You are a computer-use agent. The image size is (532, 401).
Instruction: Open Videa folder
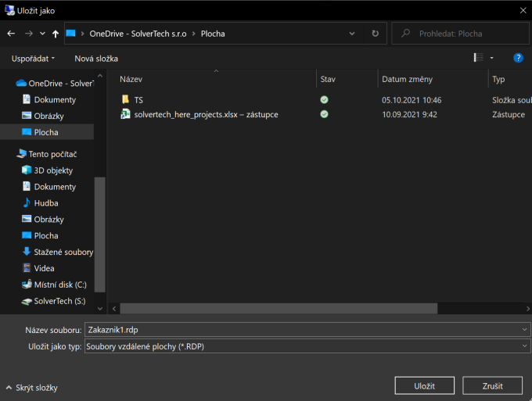44,268
